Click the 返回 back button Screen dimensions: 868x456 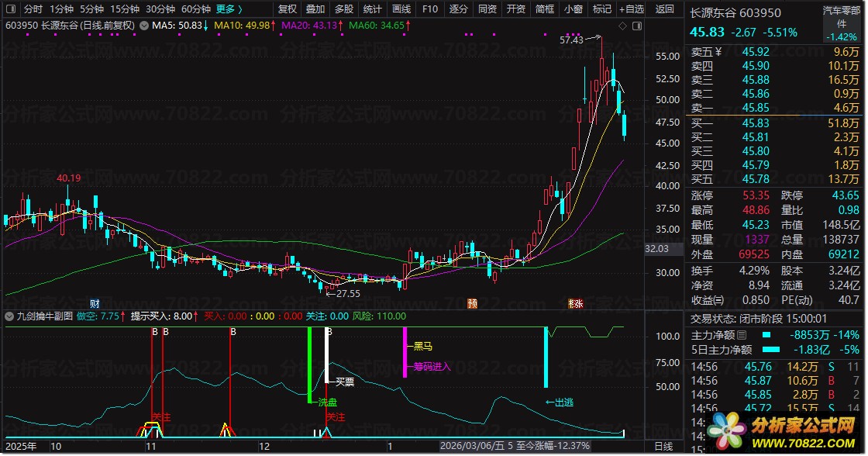(664, 9)
